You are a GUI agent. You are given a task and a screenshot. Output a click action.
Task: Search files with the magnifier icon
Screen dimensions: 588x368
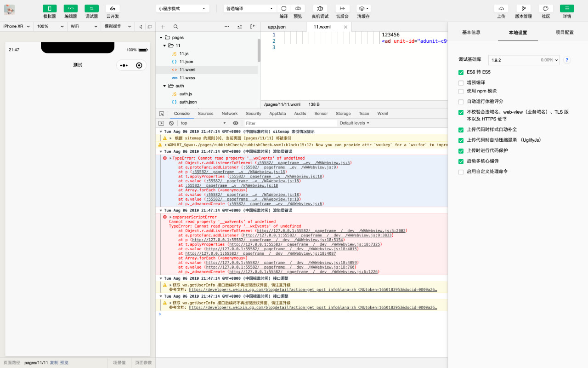pos(175,27)
